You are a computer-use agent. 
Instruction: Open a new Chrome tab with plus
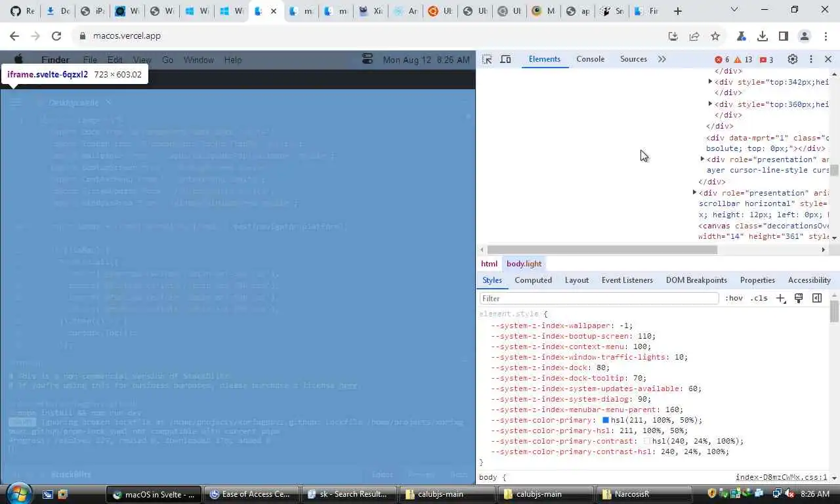click(678, 11)
